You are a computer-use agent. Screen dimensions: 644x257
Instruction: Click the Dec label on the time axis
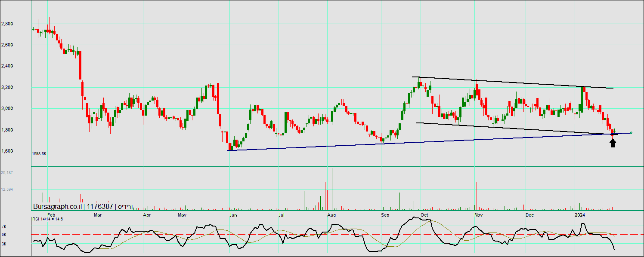coord(529,214)
